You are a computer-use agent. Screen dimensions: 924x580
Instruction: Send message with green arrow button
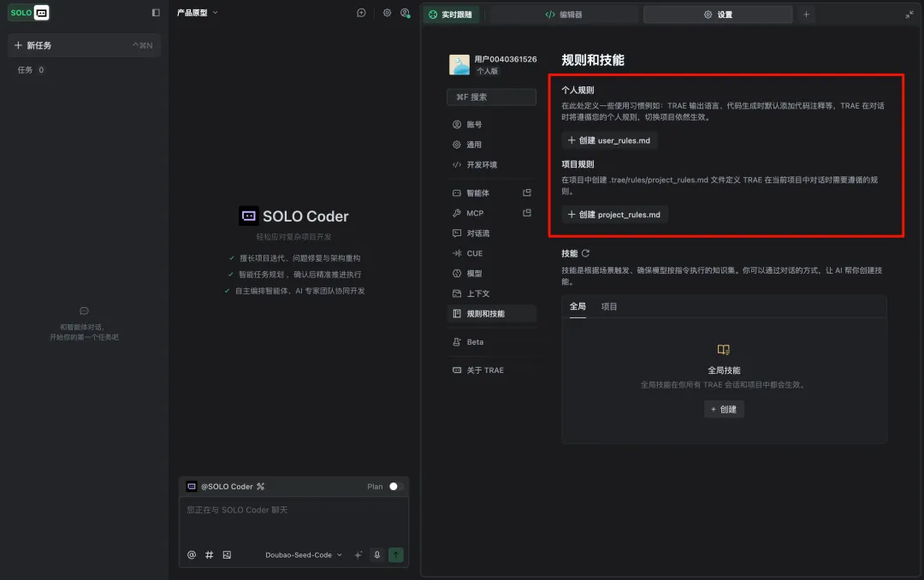[396, 554]
